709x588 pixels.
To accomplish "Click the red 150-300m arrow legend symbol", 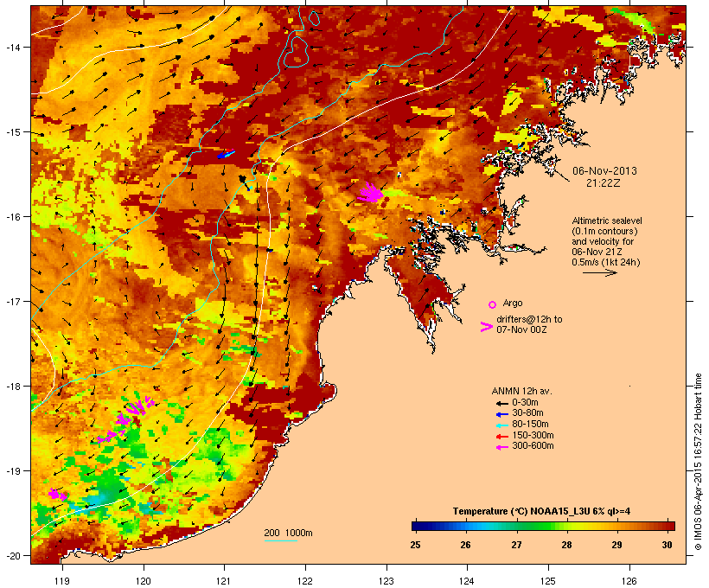I will (501, 437).
